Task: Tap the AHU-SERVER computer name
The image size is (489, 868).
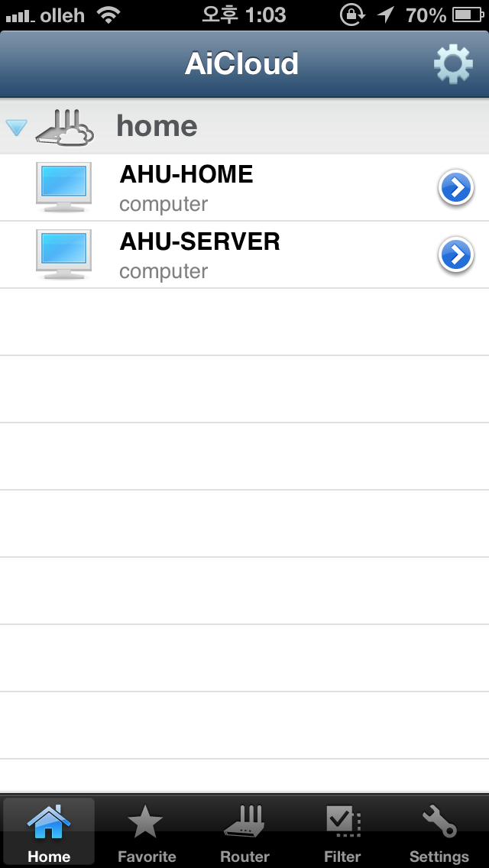Action: pyautogui.click(x=200, y=242)
